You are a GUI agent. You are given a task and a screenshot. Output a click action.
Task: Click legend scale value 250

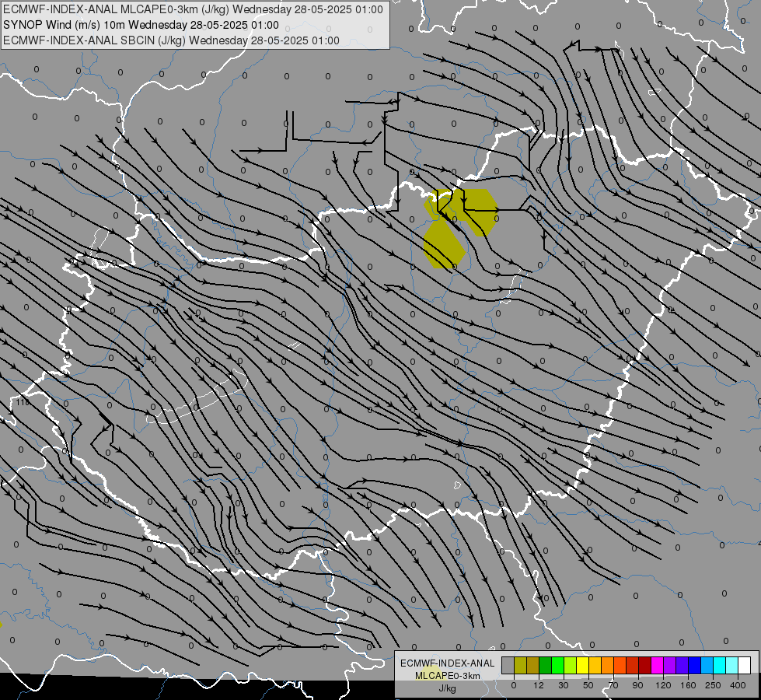(x=713, y=685)
